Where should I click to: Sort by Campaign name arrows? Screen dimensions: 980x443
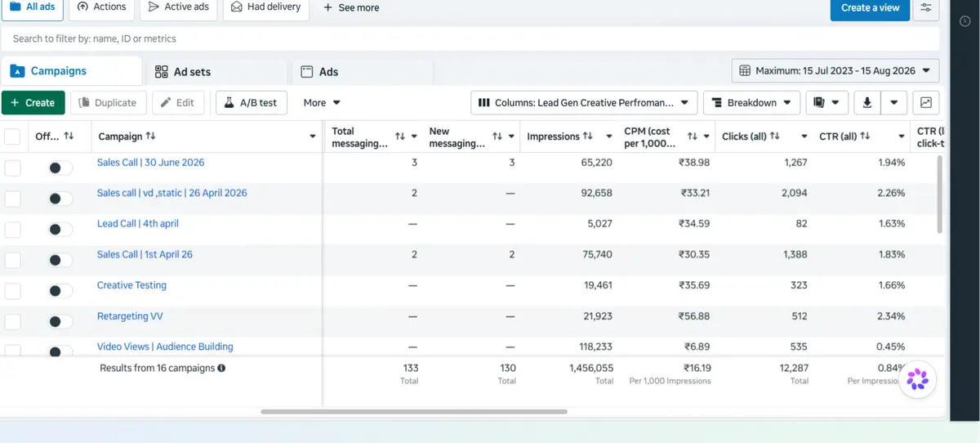click(x=151, y=136)
